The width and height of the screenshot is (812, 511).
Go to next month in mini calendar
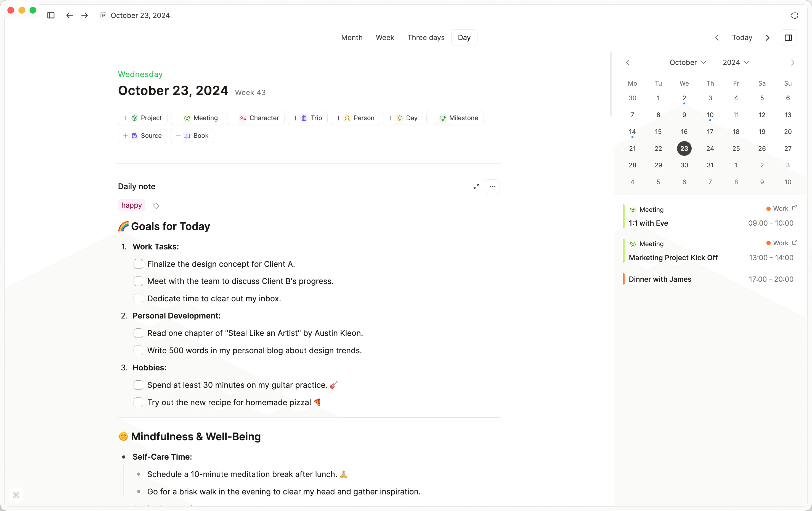point(792,63)
